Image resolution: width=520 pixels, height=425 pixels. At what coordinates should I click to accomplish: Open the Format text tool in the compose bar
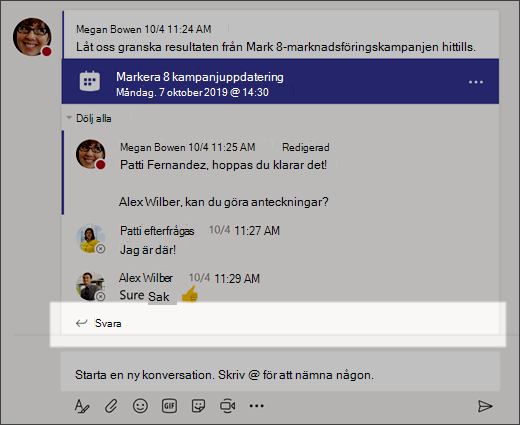[x=82, y=406]
